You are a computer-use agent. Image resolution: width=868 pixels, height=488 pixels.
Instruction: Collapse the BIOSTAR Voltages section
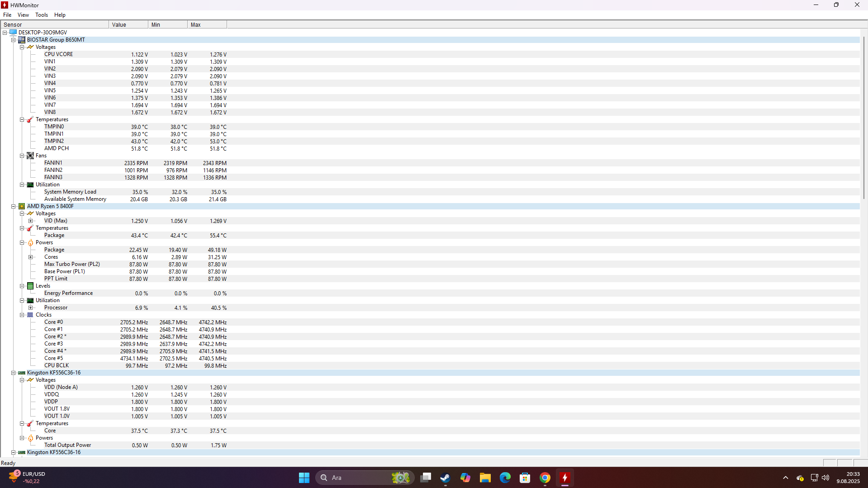click(22, 47)
